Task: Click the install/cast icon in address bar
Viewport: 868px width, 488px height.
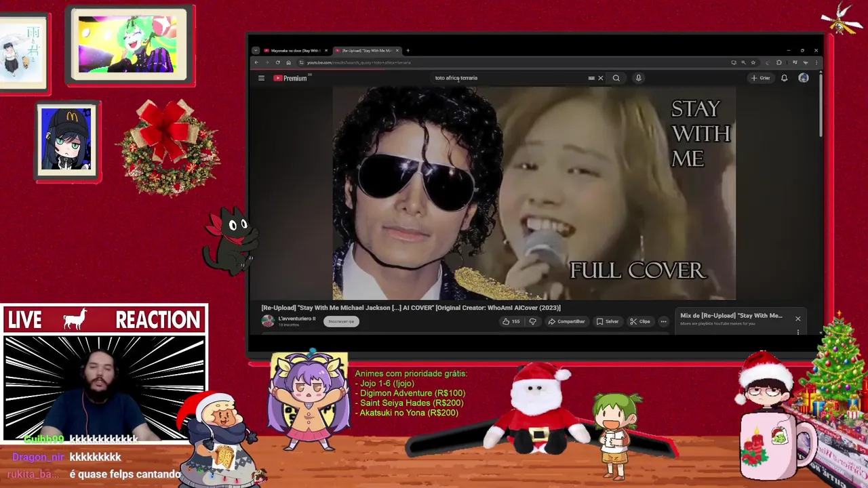Action: coord(734,62)
